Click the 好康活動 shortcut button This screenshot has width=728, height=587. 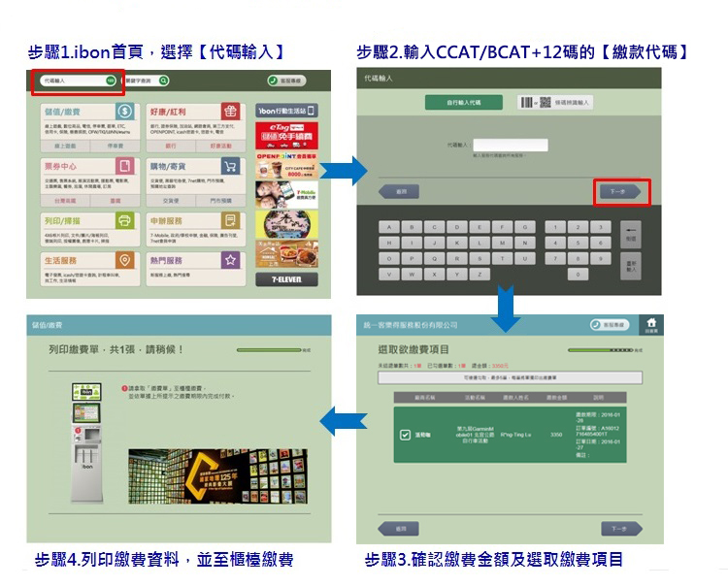click(x=220, y=146)
